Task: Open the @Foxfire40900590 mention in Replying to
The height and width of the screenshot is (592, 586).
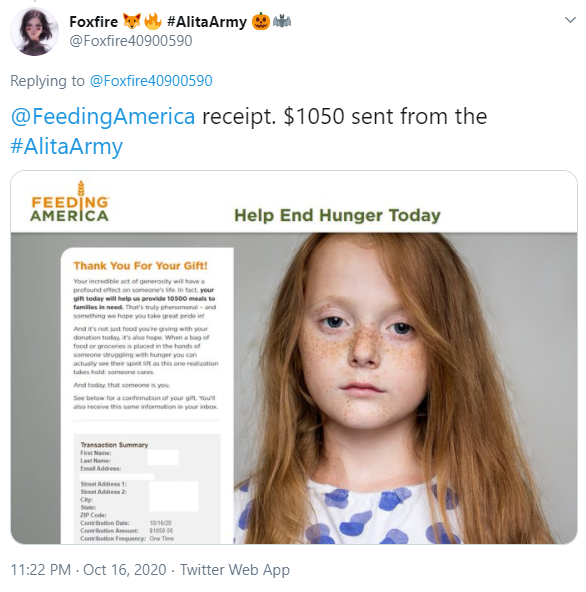Action: coord(151,81)
